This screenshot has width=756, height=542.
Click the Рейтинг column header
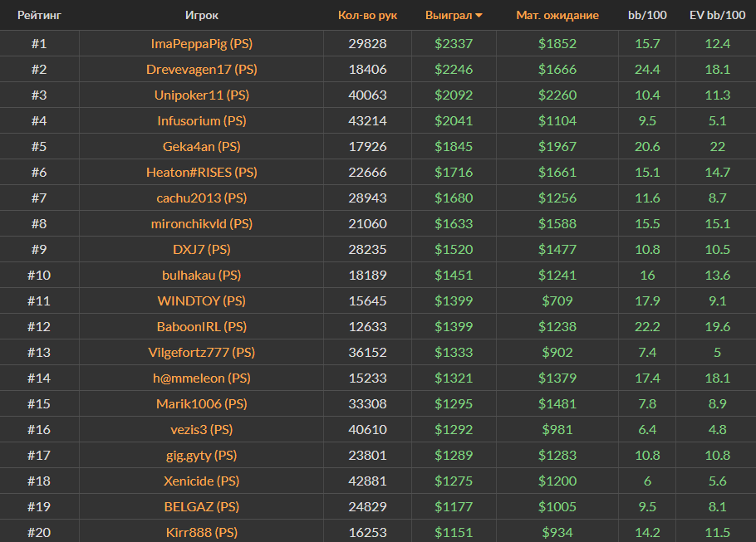click(39, 15)
